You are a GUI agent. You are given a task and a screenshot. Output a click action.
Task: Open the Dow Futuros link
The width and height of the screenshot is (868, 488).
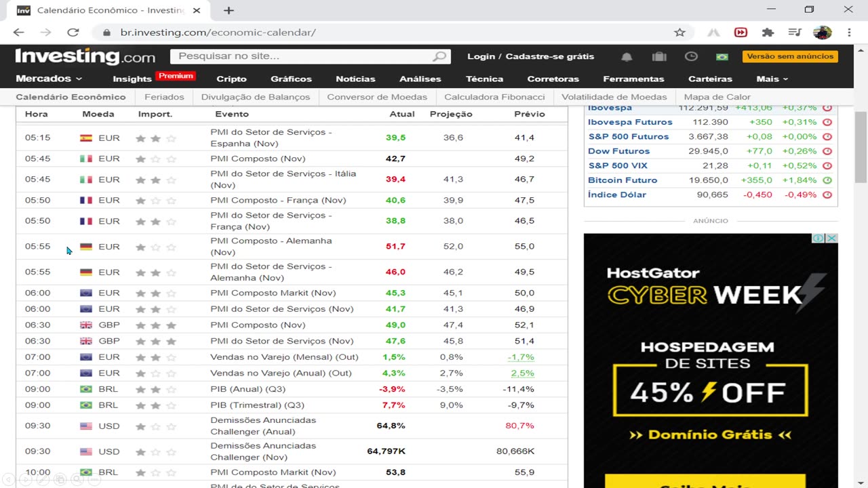pyautogui.click(x=618, y=151)
